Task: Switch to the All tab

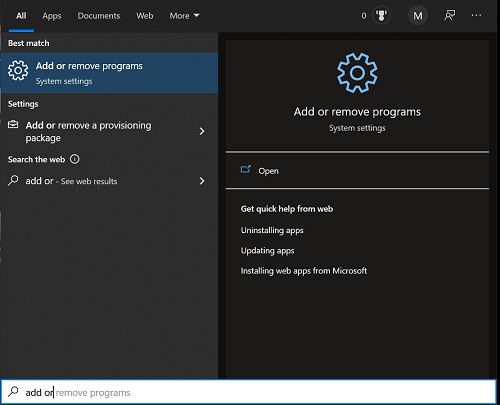Action: pos(21,16)
